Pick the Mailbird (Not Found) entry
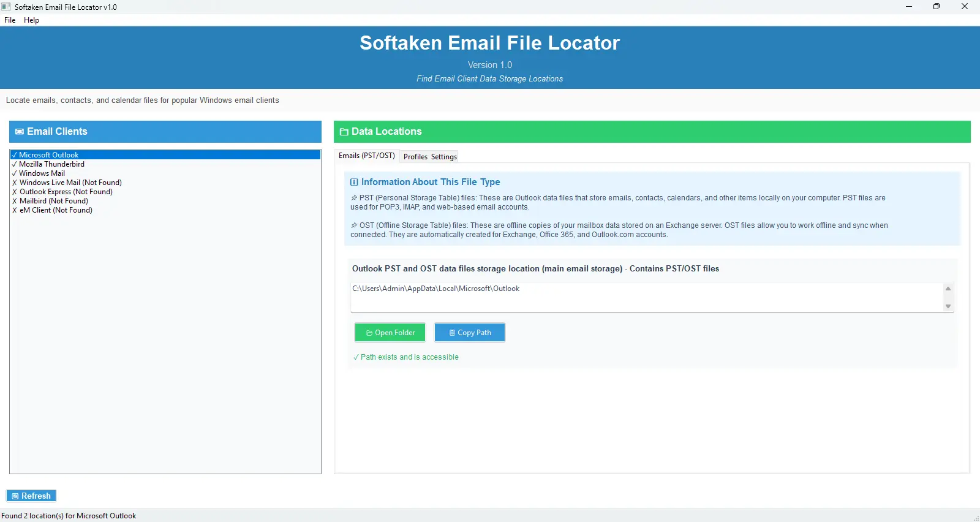Screen dimensions: 980x522 (x=54, y=201)
